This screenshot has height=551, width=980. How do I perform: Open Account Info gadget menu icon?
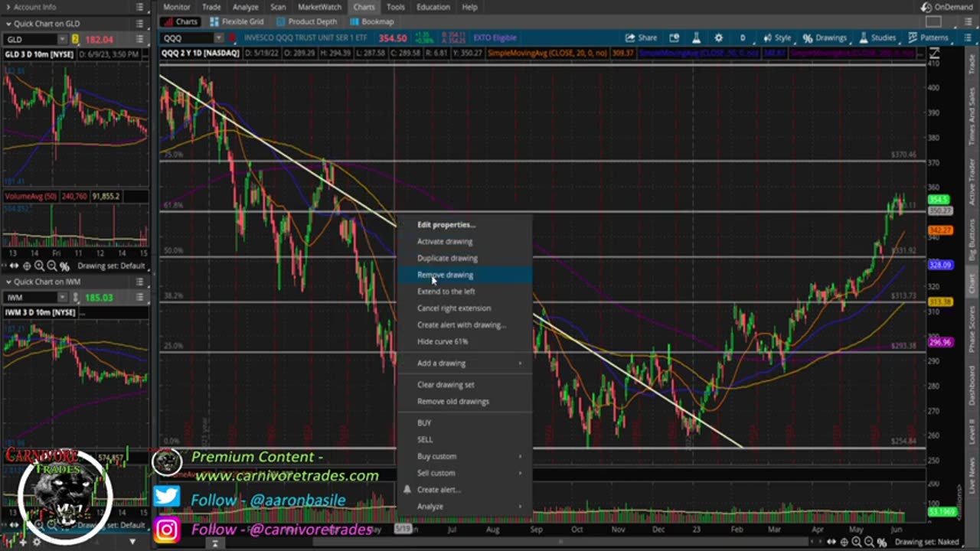click(x=139, y=7)
